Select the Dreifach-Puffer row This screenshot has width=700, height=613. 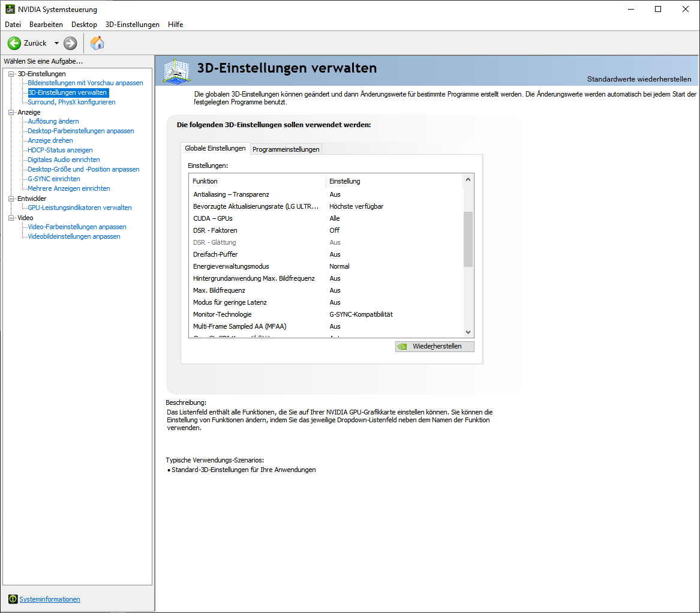point(326,254)
